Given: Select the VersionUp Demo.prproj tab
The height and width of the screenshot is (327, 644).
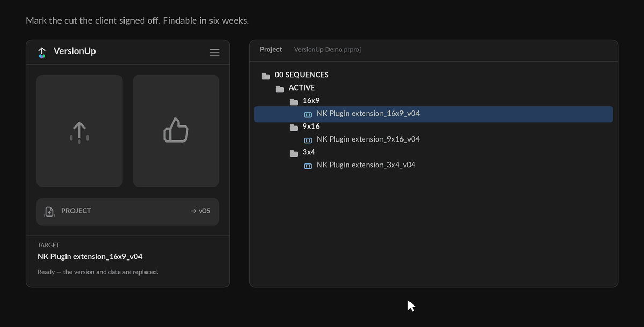Looking at the screenshot, I should click(327, 49).
